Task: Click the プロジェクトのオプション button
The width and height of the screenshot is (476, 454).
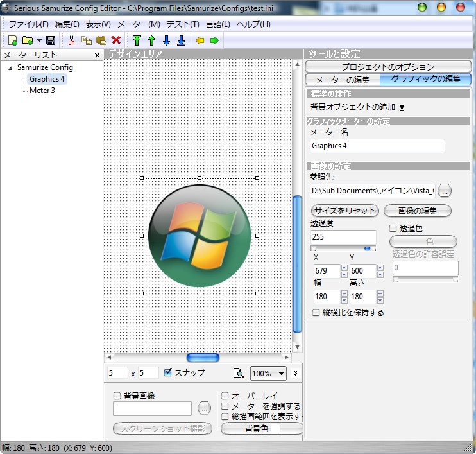Action: pos(388,67)
